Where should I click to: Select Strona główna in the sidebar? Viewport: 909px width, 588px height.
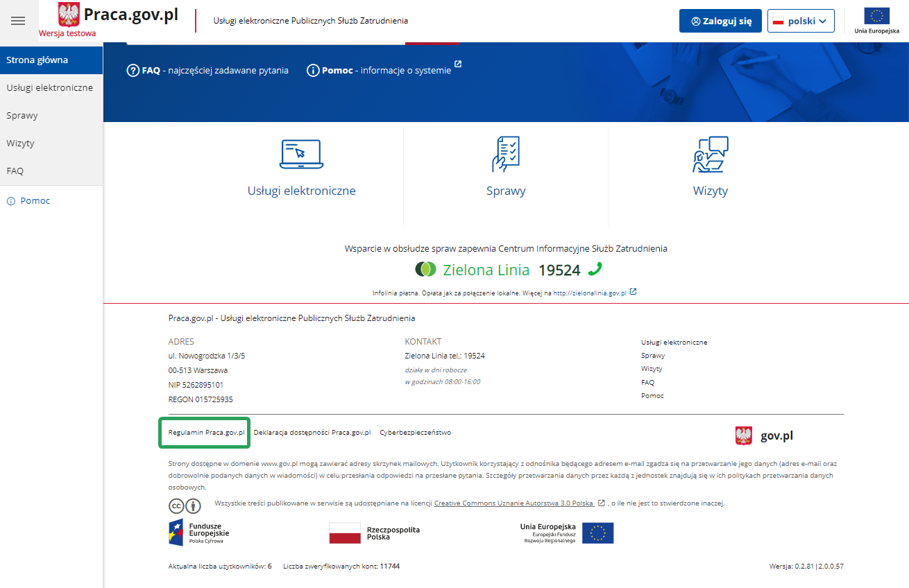coord(51,60)
